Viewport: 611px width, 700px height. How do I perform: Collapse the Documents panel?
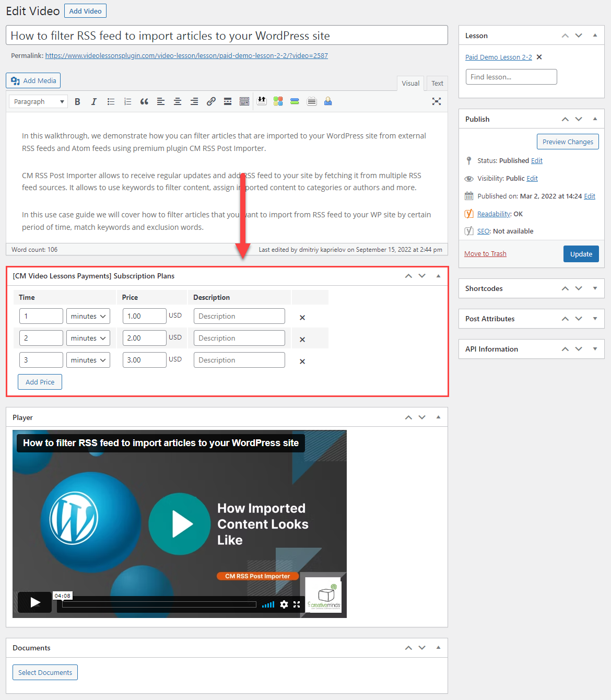point(438,648)
